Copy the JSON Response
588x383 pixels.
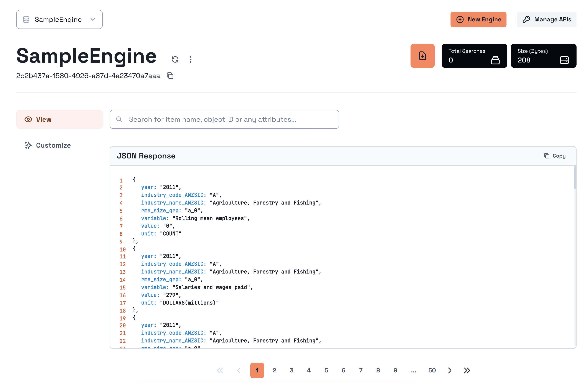(555, 156)
